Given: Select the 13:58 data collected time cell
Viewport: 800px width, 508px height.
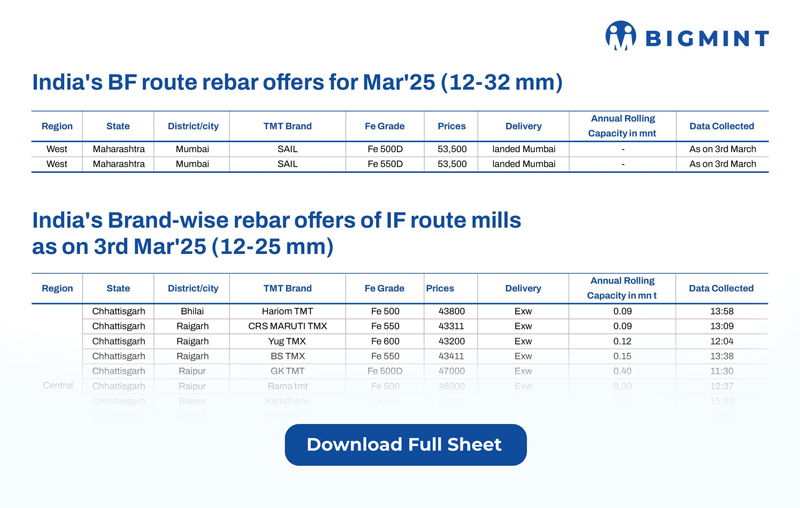Looking at the screenshot, I should click(721, 311).
